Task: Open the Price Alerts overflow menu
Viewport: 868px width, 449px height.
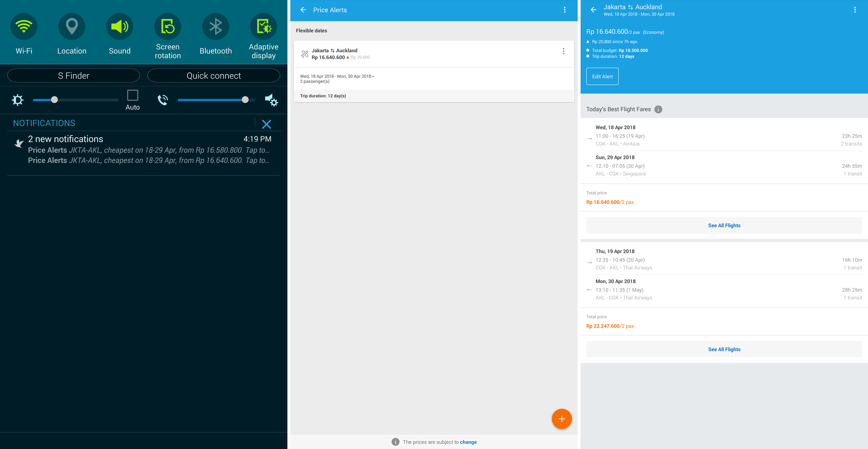Action: click(x=565, y=10)
